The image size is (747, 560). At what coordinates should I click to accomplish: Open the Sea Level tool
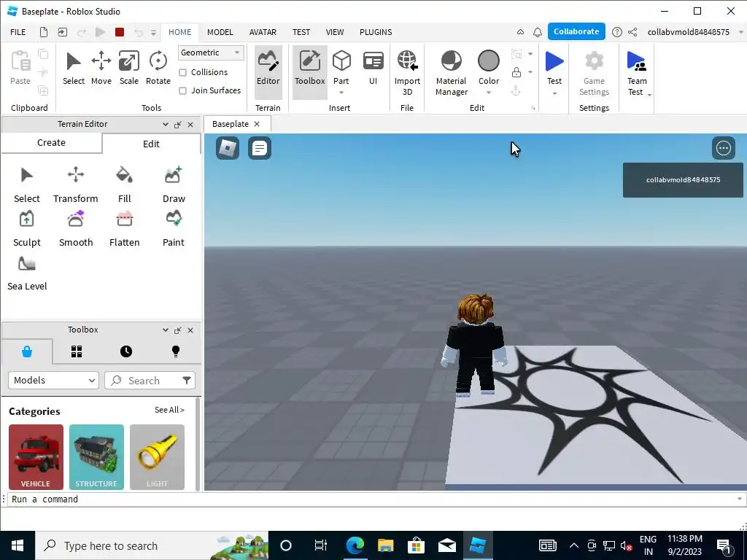click(27, 273)
